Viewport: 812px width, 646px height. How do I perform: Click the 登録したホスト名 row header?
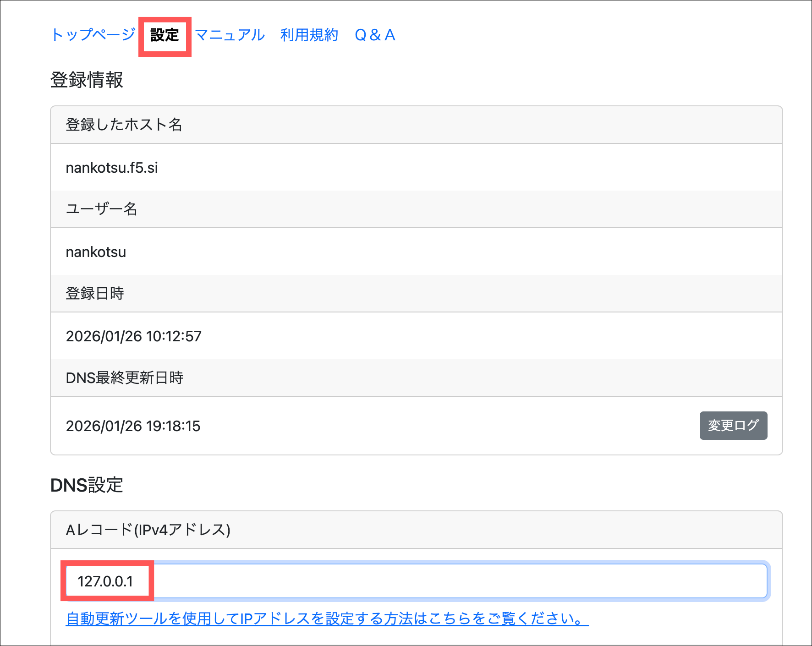(x=124, y=125)
